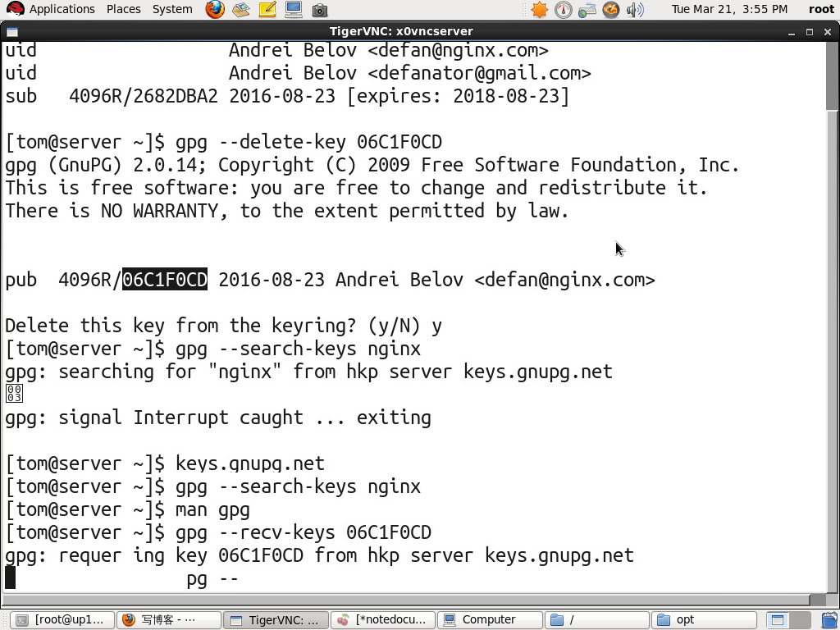Open the volume speaker control
This screenshot has height=630, width=840.
click(x=635, y=10)
